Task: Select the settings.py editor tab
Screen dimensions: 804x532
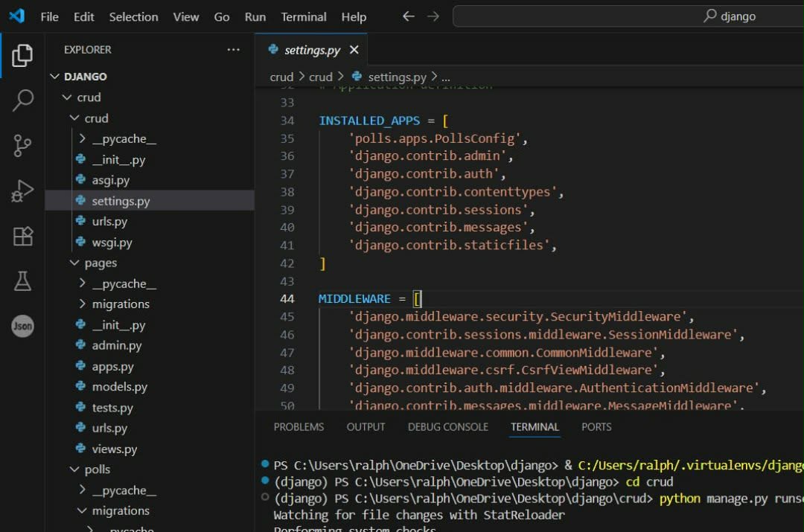Action: click(x=312, y=50)
